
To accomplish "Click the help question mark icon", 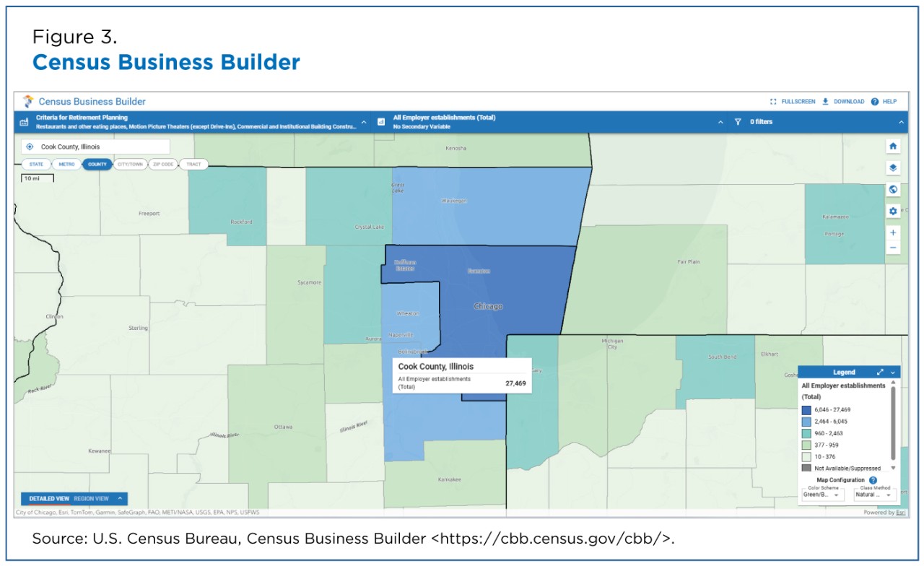I will 874,102.
